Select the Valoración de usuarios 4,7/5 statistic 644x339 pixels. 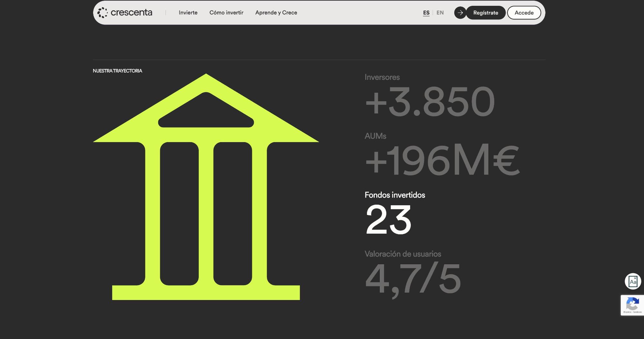(413, 278)
